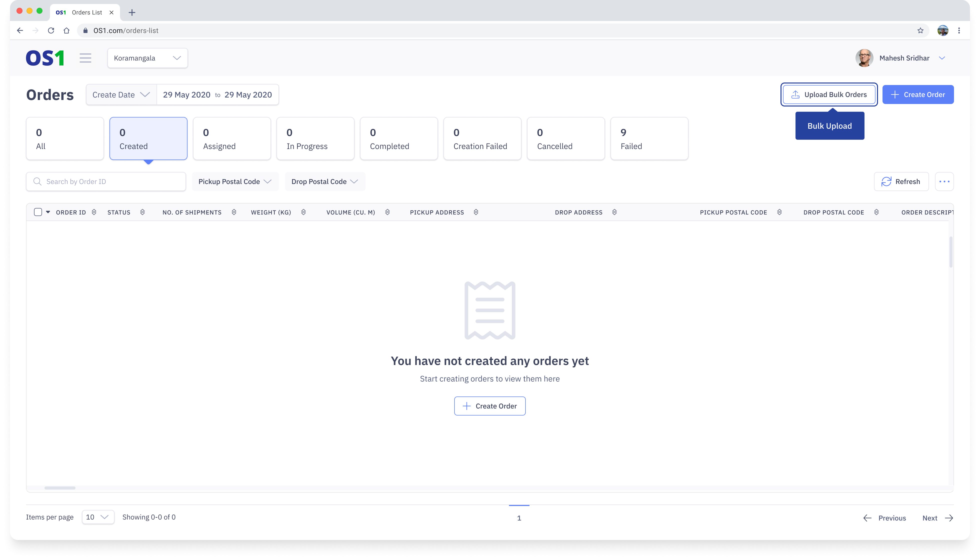Open the hamburger menu icon
This screenshot has height=560, width=980.
click(85, 58)
